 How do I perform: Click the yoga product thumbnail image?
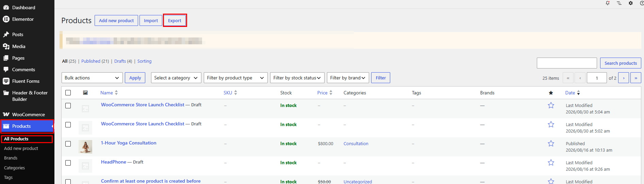pos(85,147)
